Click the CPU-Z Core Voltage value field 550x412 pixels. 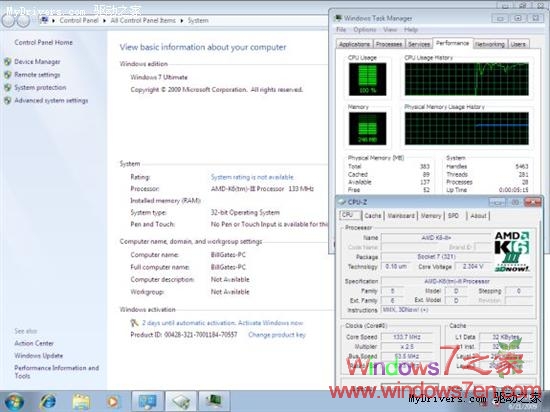pyautogui.click(x=472, y=266)
